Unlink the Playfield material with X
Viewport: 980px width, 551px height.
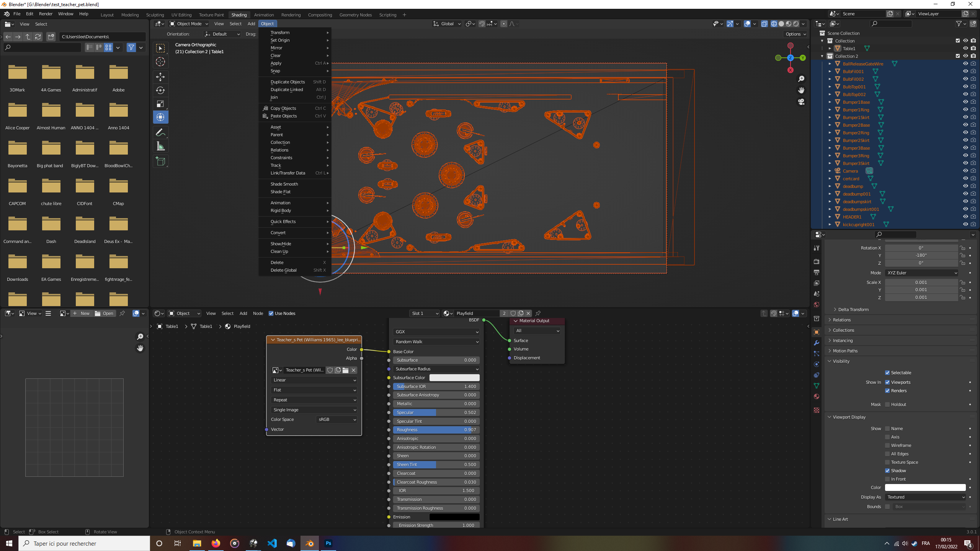coord(528,313)
